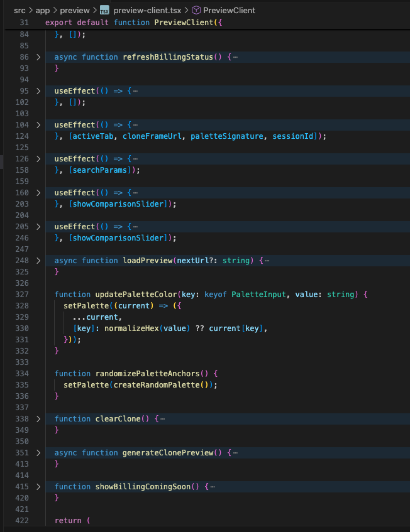The height and width of the screenshot is (532, 410).
Task: Expand folded showBillingComingSoon function at line 415
Action: point(38,487)
